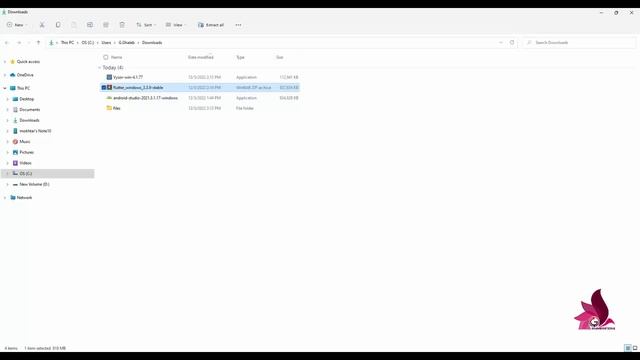Click This PC in the address breadcrumb
Image resolution: width=640 pixels, height=360 pixels.
(x=67, y=42)
